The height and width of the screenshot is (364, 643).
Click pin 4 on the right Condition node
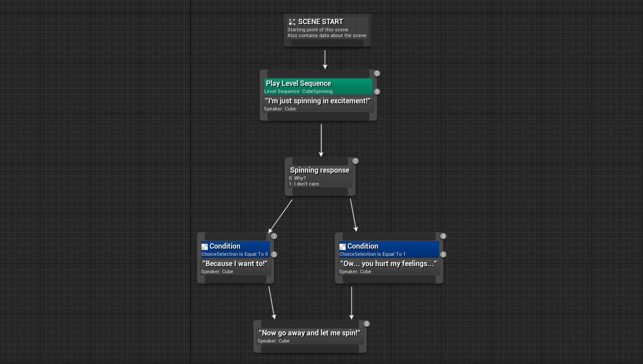pyautogui.click(x=443, y=236)
